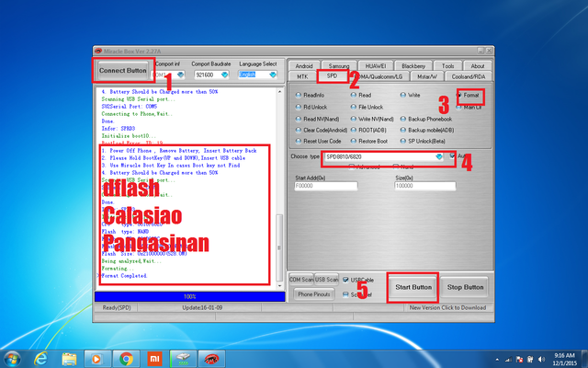Select Backup Phonebook option

426,119
